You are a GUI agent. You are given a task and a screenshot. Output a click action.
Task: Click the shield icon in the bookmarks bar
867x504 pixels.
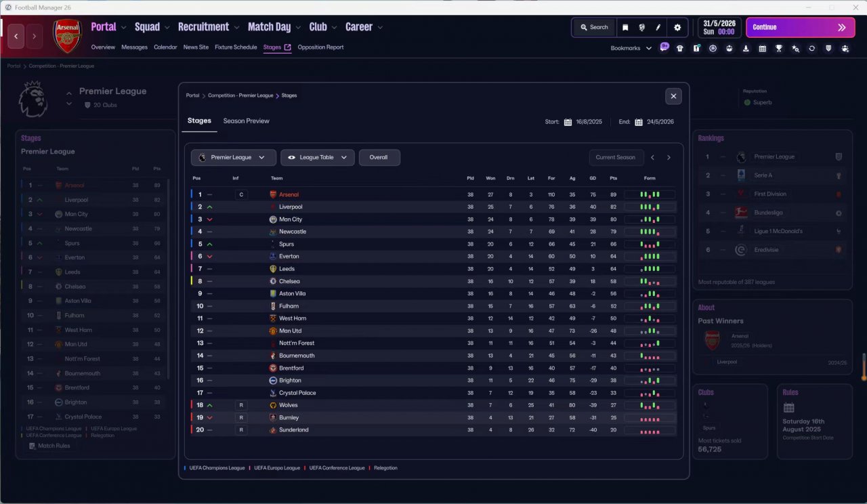[828, 49]
